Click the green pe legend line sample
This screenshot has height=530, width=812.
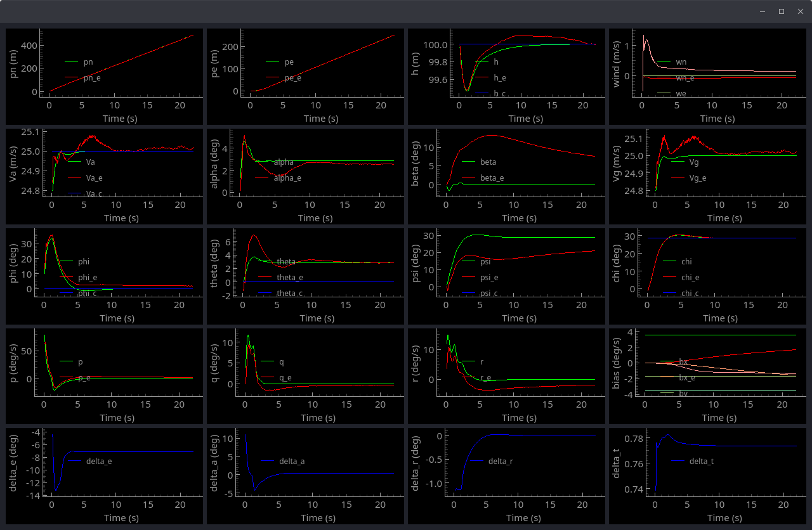[272, 62]
